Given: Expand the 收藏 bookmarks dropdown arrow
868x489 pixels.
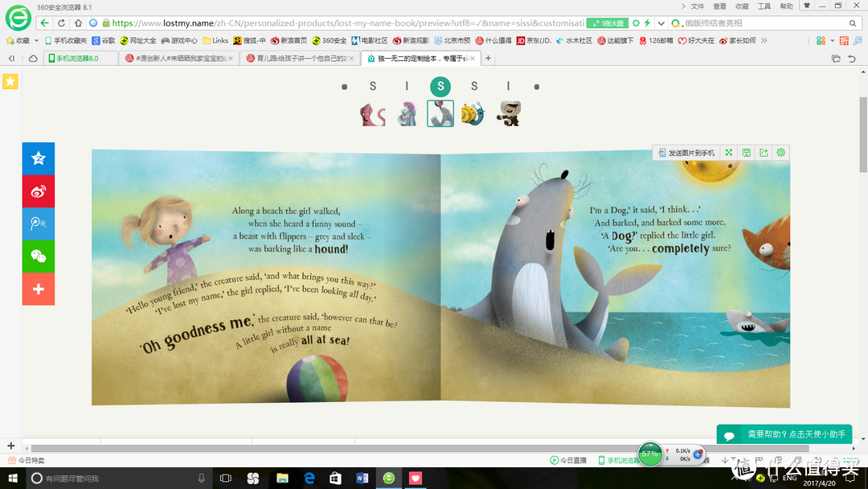Looking at the screenshot, I should point(36,40).
